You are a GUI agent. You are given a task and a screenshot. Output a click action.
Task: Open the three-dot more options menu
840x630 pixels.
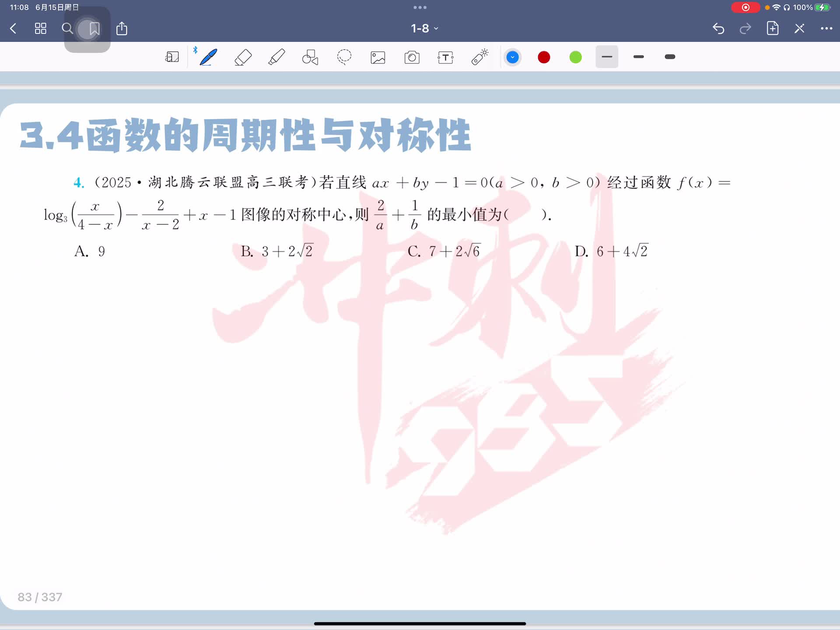(x=826, y=28)
